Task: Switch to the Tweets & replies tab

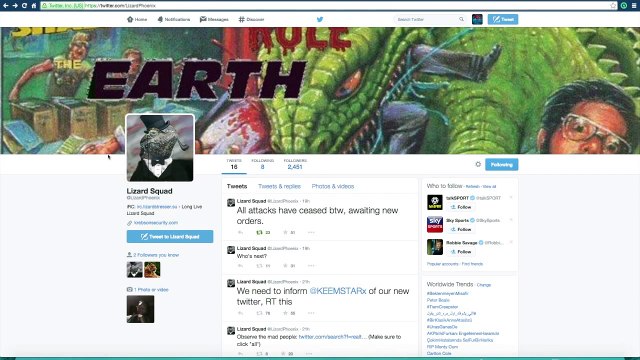Action: (x=280, y=186)
